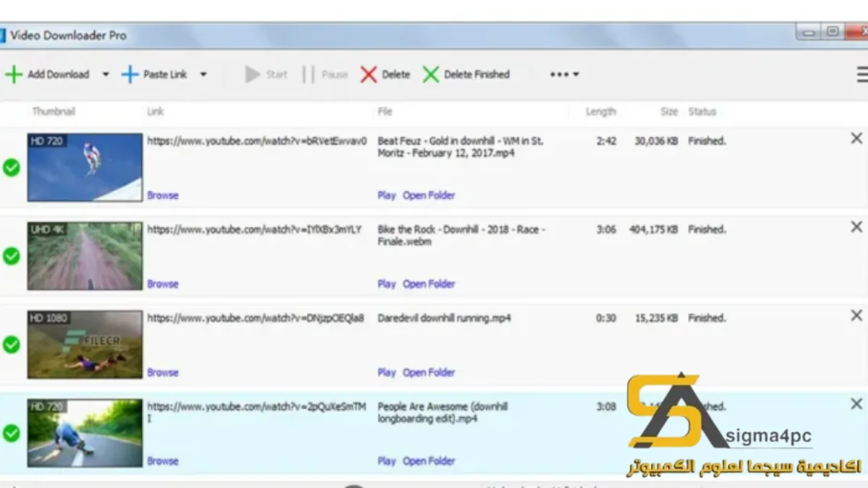Click the 3:08 length value
Viewport: 868px width, 488px height.
[606, 406]
